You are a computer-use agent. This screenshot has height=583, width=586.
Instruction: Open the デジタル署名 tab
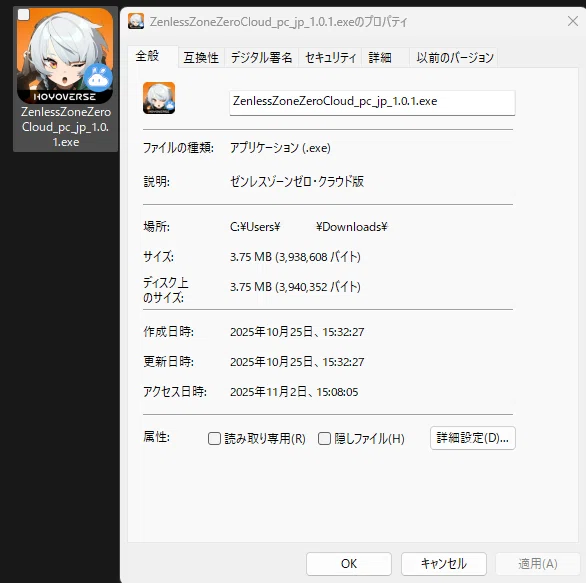coord(261,58)
